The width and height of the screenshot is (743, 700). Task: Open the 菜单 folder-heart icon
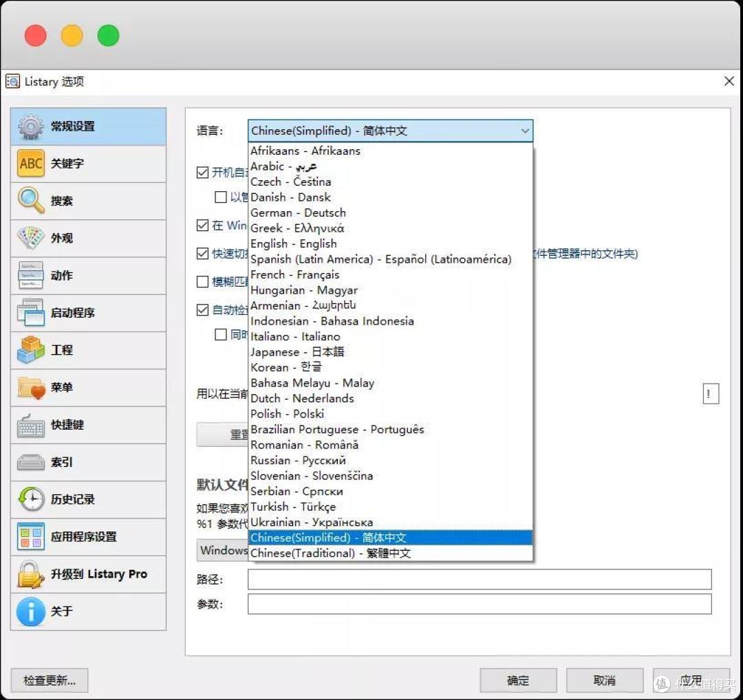click(x=31, y=387)
